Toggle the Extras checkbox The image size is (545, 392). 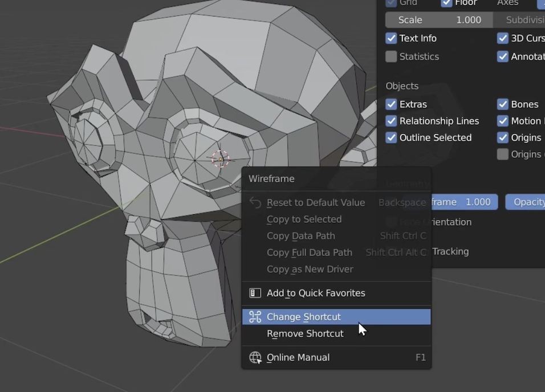click(x=391, y=104)
